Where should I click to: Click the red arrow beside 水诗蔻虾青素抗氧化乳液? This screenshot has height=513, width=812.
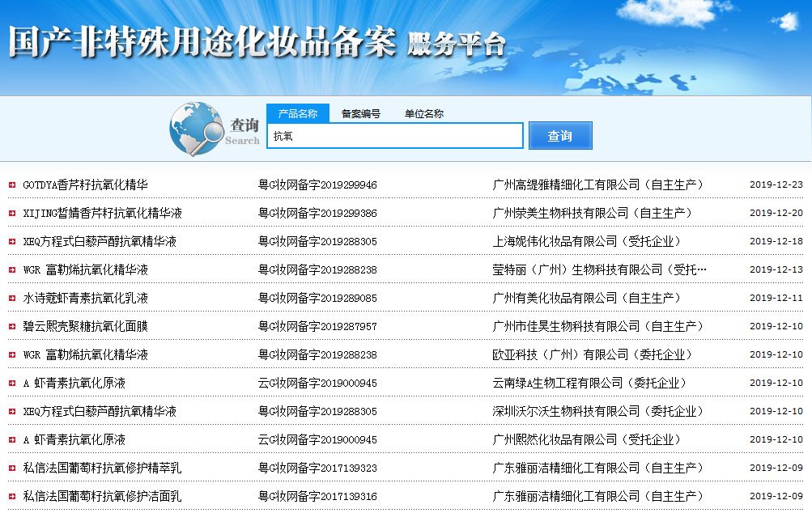pos(11,298)
